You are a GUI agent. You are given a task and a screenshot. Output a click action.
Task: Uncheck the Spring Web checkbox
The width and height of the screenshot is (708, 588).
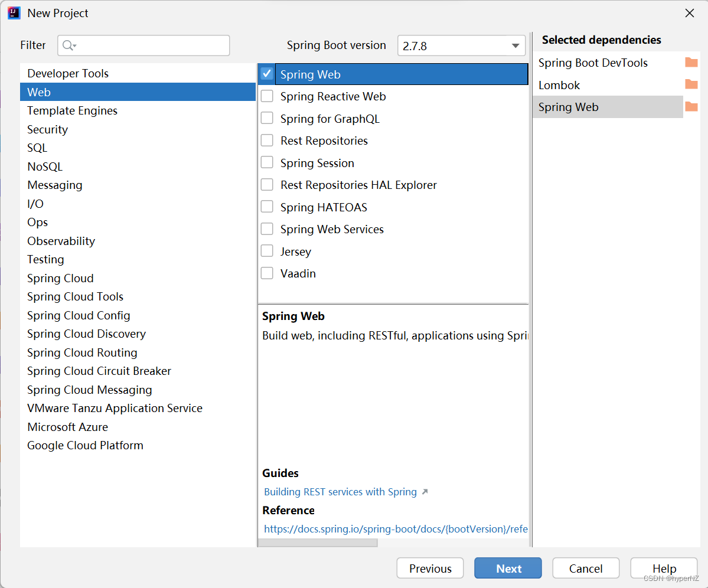pos(267,74)
